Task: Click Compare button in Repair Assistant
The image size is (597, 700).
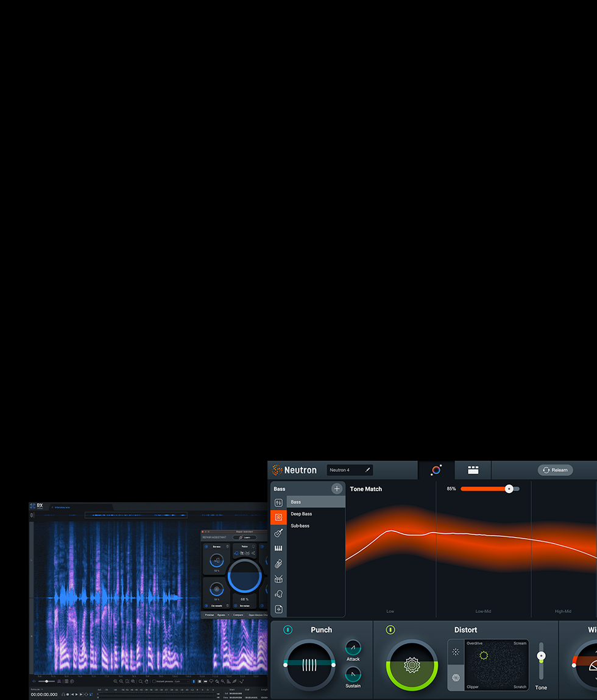Action: tap(238, 615)
